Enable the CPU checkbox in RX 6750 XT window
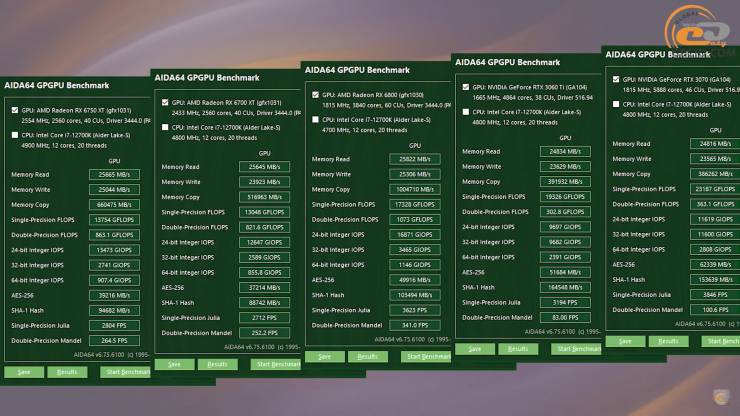Image resolution: width=740 pixels, height=416 pixels. 15,135
